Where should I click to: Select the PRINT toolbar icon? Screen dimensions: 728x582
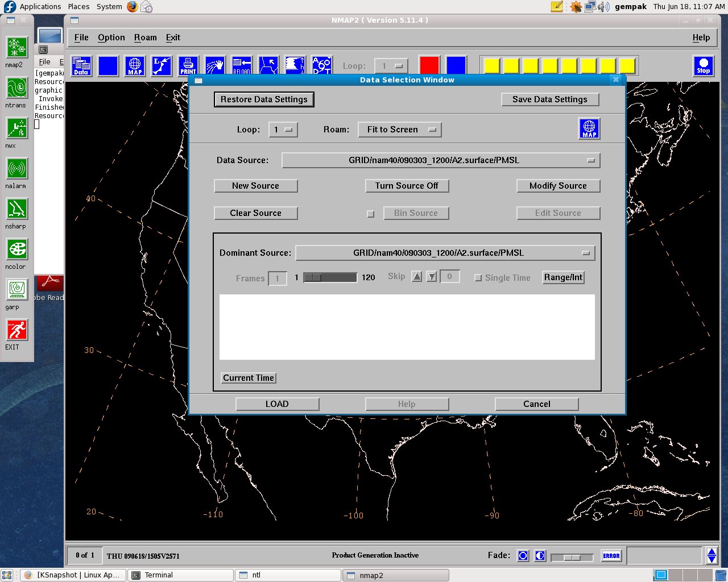(x=188, y=65)
